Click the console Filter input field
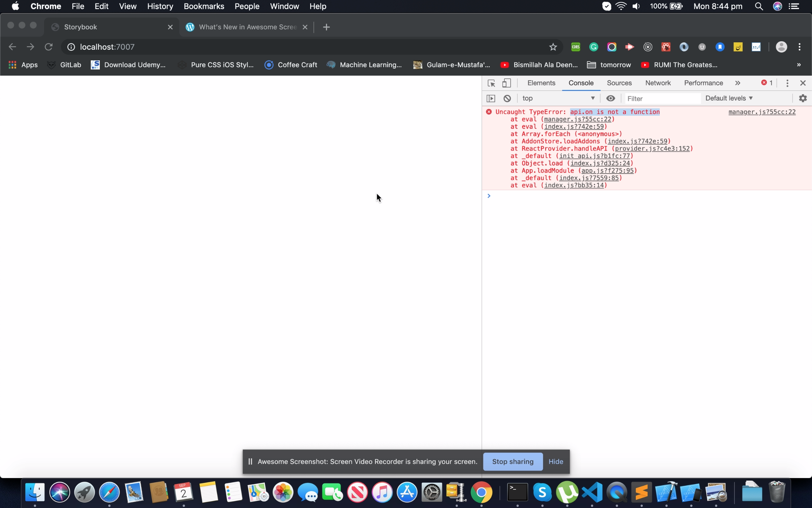812x508 pixels. tap(662, 98)
